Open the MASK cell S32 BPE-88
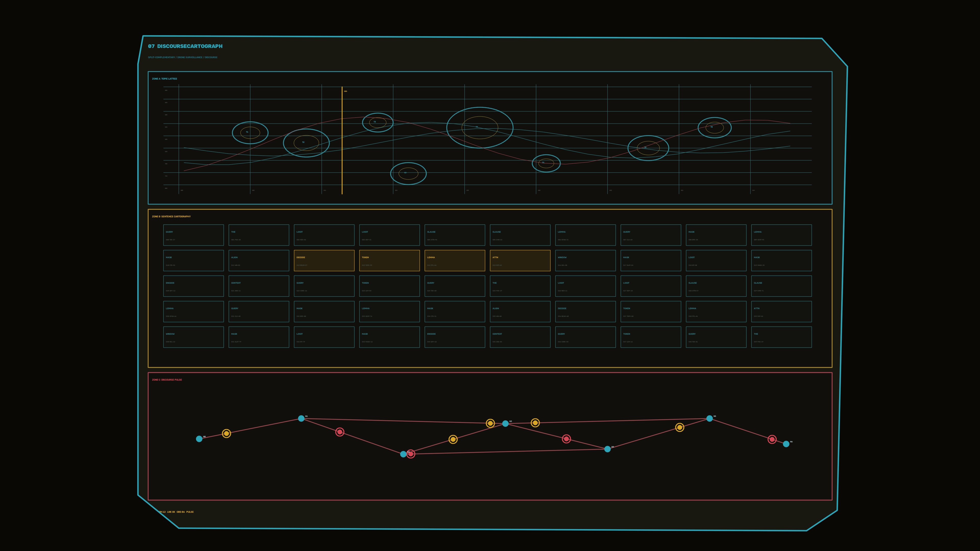This screenshot has height=551, width=980. tap(324, 311)
